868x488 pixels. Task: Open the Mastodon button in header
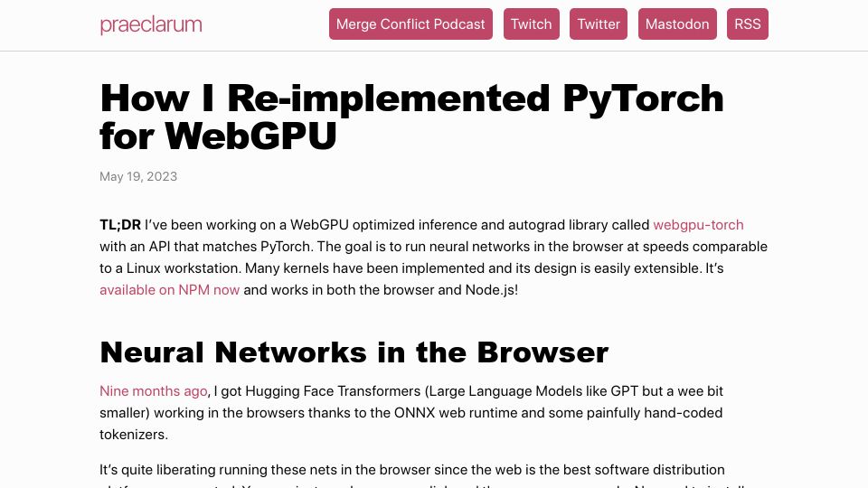click(x=677, y=23)
